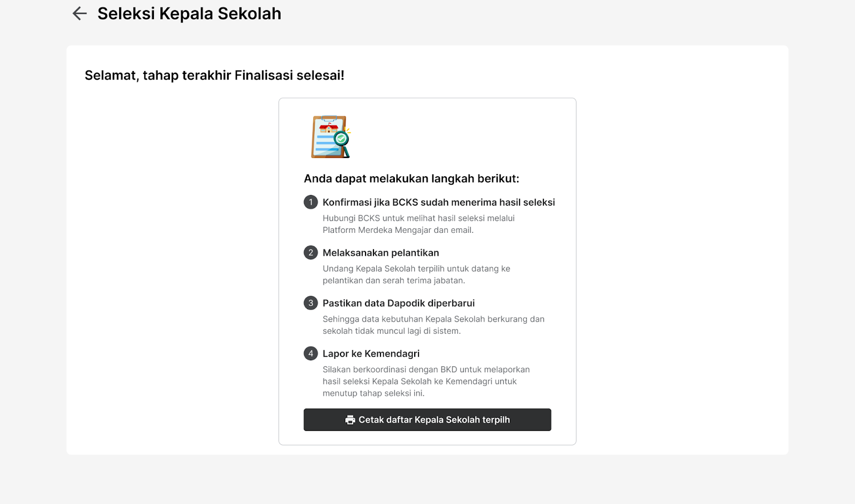Click the Silakan berkoordinasi dengan BKD description
This screenshot has width=855, height=504.
[x=426, y=381]
